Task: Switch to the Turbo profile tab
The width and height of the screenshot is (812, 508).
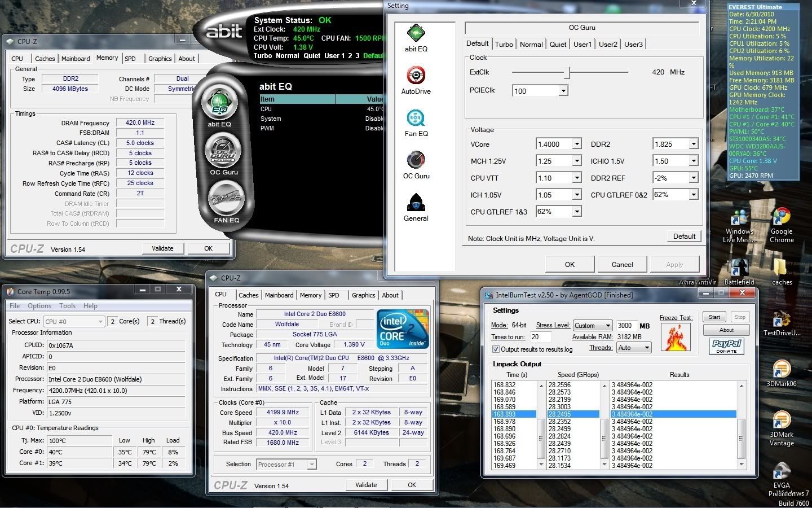Action: tap(504, 45)
